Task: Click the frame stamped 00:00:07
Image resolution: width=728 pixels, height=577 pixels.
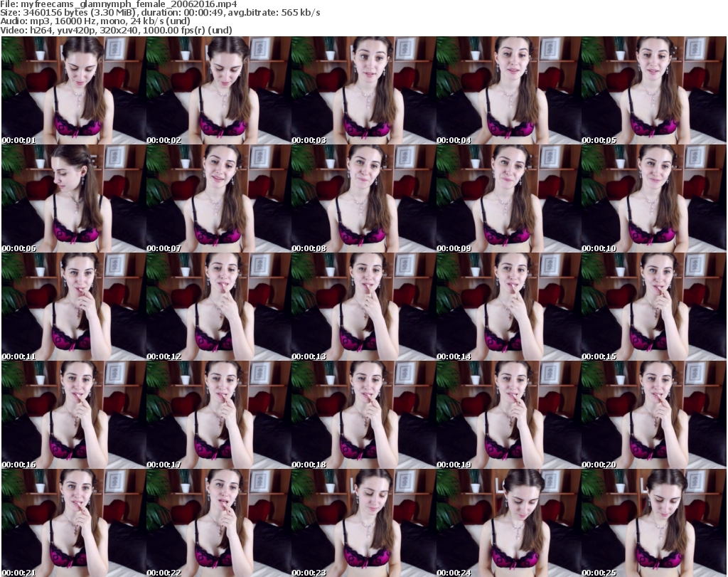Action: click(218, 198)
